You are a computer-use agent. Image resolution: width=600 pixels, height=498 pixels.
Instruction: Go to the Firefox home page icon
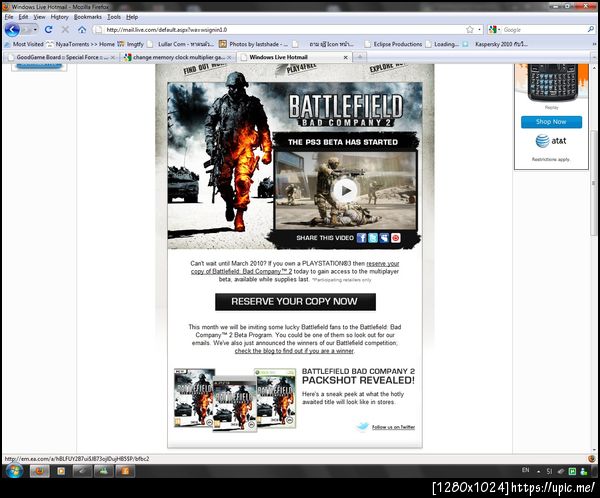pos(82,29)
